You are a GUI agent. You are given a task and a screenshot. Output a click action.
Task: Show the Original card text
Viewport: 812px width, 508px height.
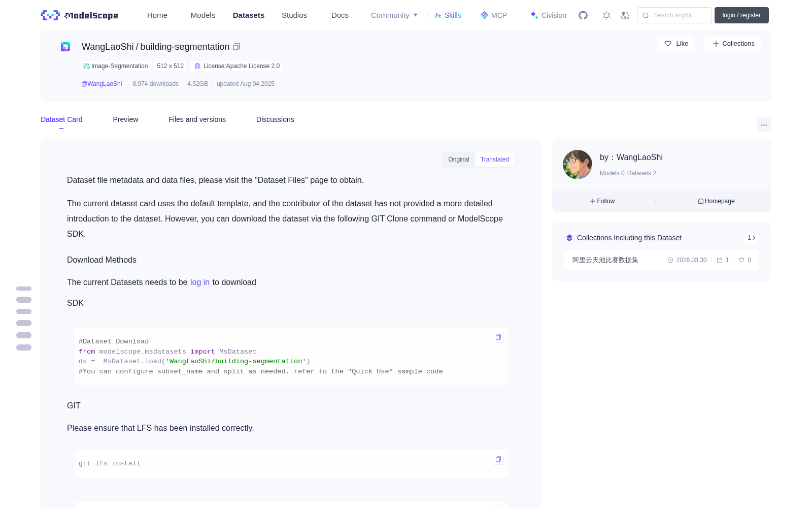pos(459,160)
